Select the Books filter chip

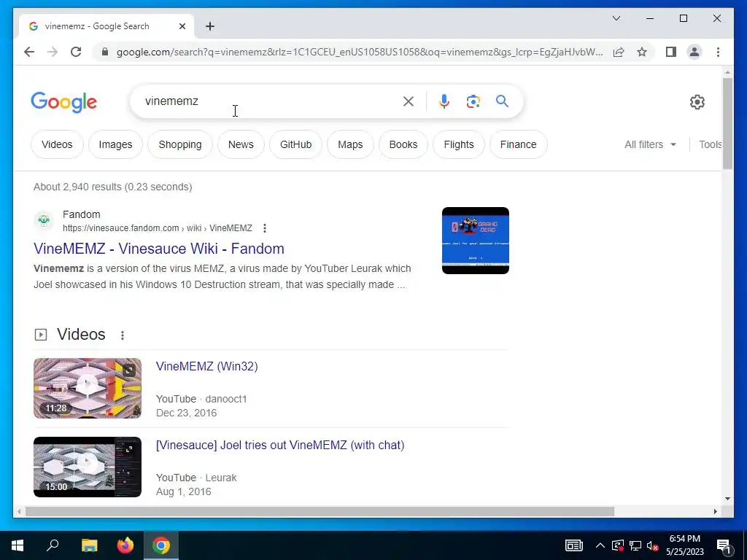[x=403, y=144]
